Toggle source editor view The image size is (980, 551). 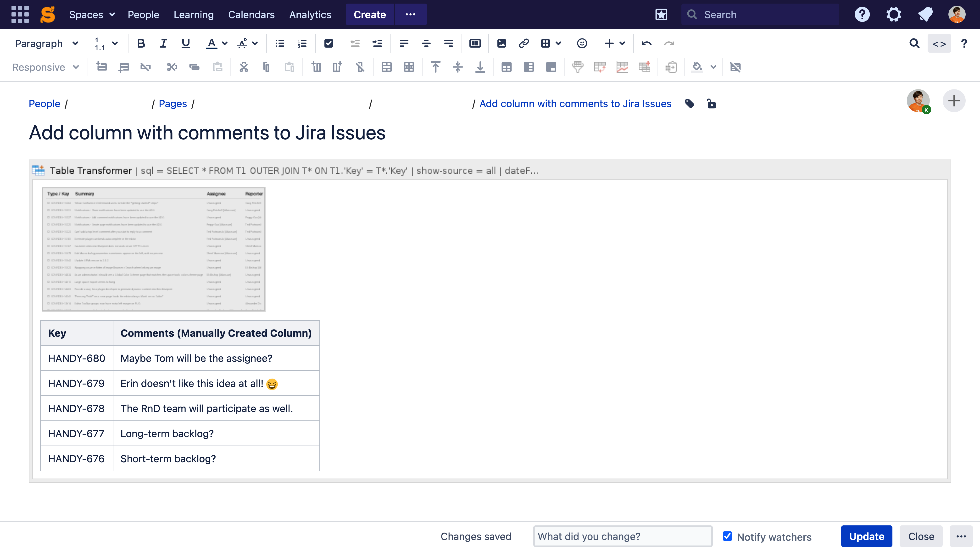click(x=939, y=43)
